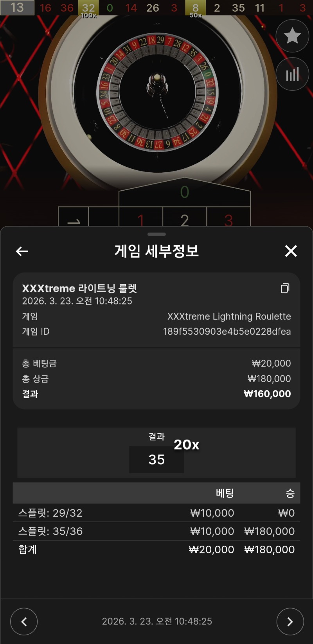Go back using the left arrow icon
313x644 pixels.
coord(22,251)
